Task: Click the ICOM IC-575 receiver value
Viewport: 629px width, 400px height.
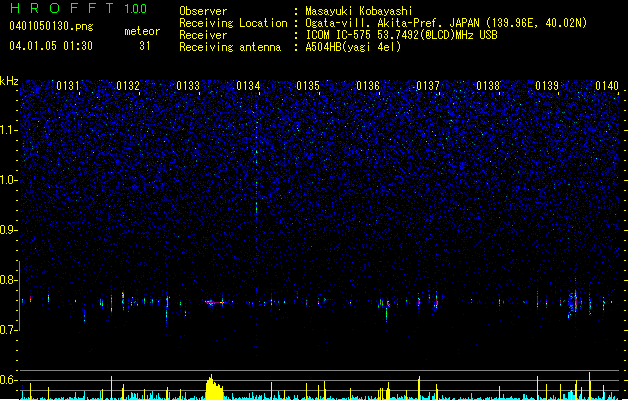Action: pos(401,35)
